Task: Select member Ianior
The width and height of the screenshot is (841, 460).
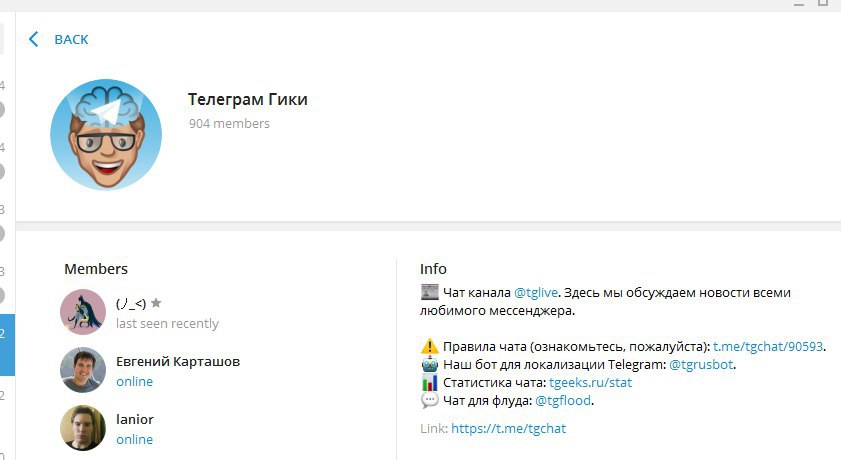Action: [135, 419]
